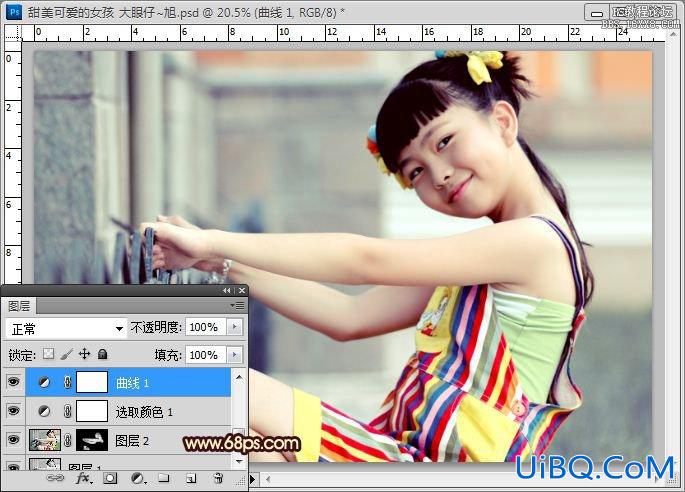Select the 选取颜色 1 layer name
The height and width of the screenshot is (492, 685).
click(x=144, y=412)
